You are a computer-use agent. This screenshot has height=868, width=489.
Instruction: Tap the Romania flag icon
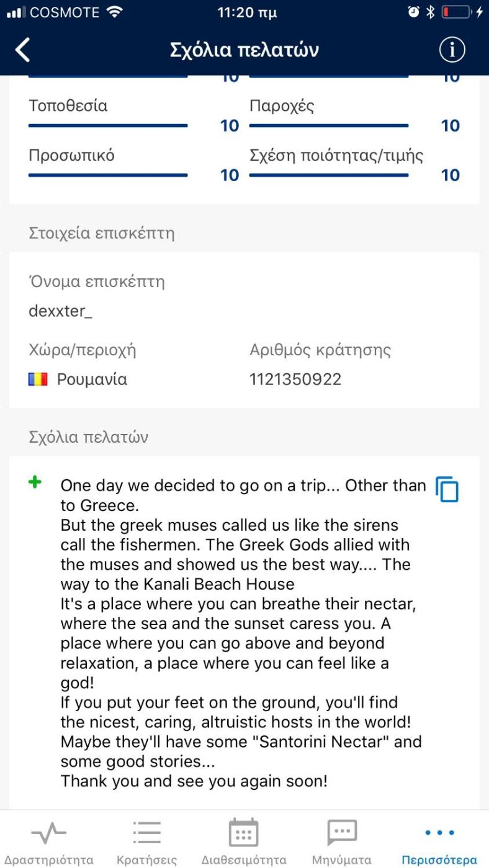pos(38,379)
